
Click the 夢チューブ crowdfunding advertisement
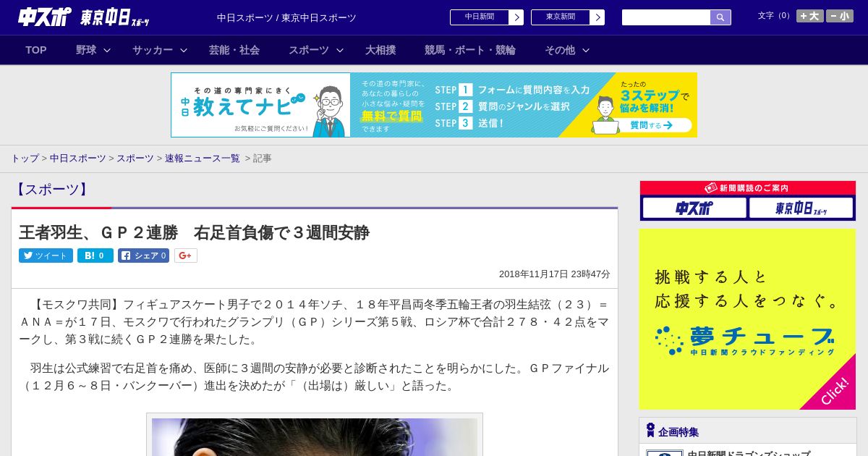[x=747, y=319]
